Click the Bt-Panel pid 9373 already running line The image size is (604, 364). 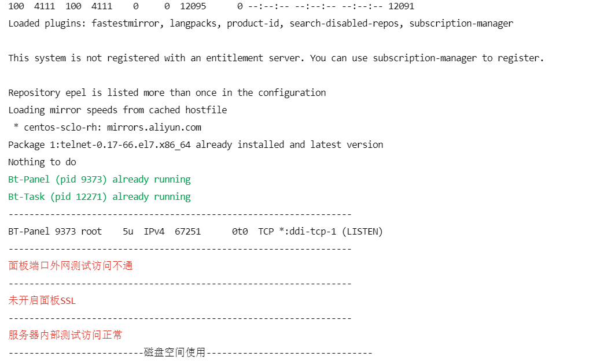100,180
